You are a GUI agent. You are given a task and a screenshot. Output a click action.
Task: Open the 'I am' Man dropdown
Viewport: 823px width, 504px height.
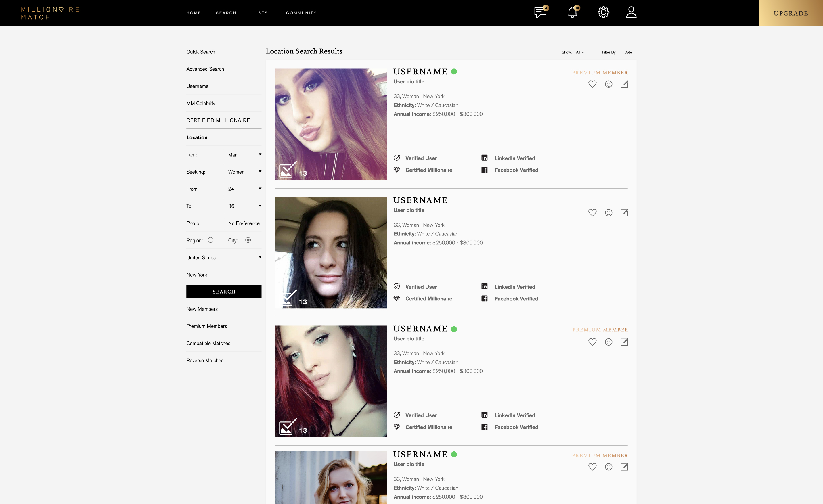(x=244, y=155)
